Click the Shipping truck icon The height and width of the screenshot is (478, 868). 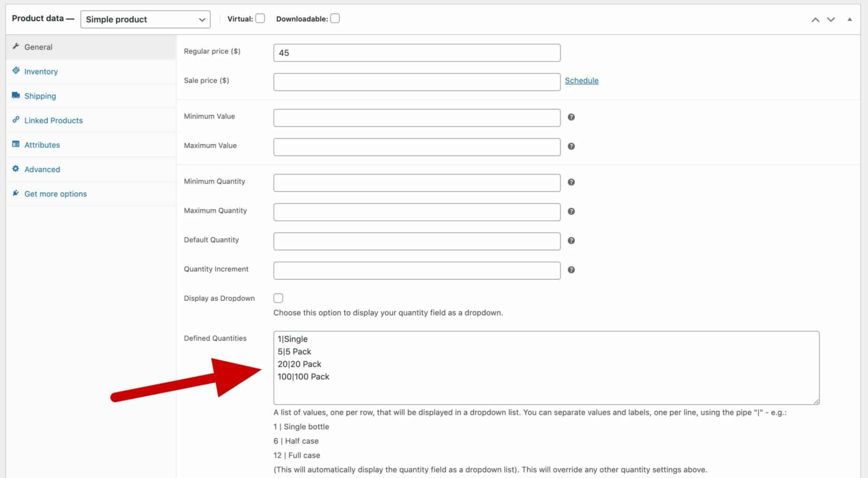tap(16, 95)
